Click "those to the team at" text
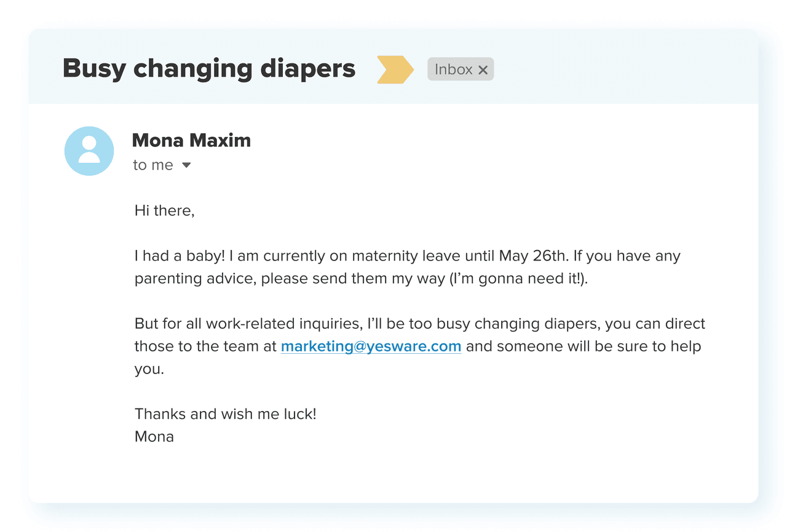Viewport: 787px width, 532px height. click(205, 346)
